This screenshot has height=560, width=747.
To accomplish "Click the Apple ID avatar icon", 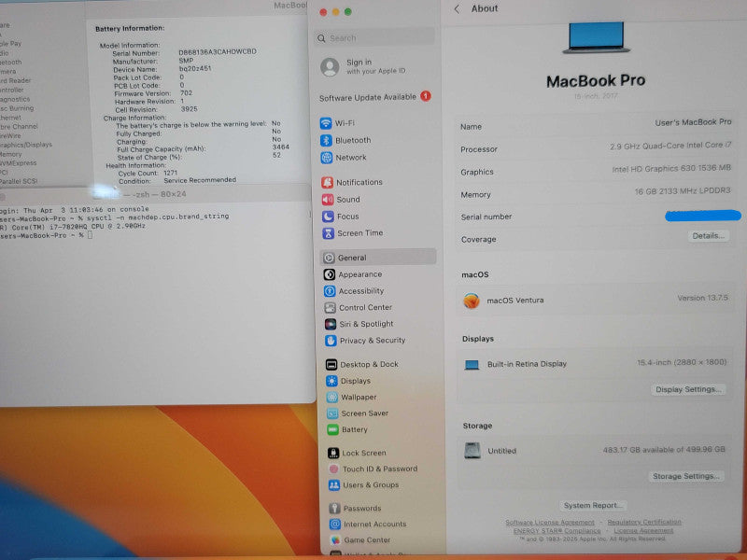I will [330, 67].
